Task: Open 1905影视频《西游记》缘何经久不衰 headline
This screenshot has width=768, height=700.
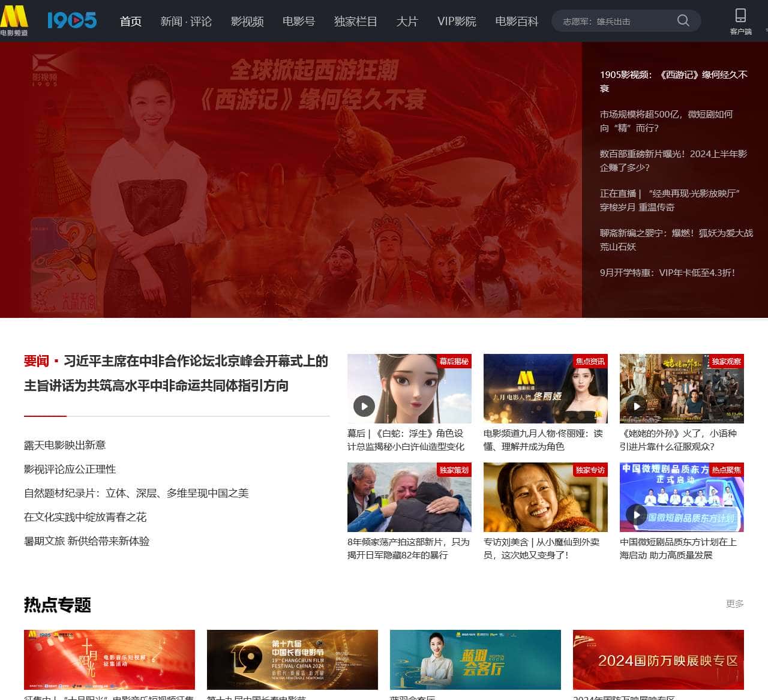Action: 674,82
